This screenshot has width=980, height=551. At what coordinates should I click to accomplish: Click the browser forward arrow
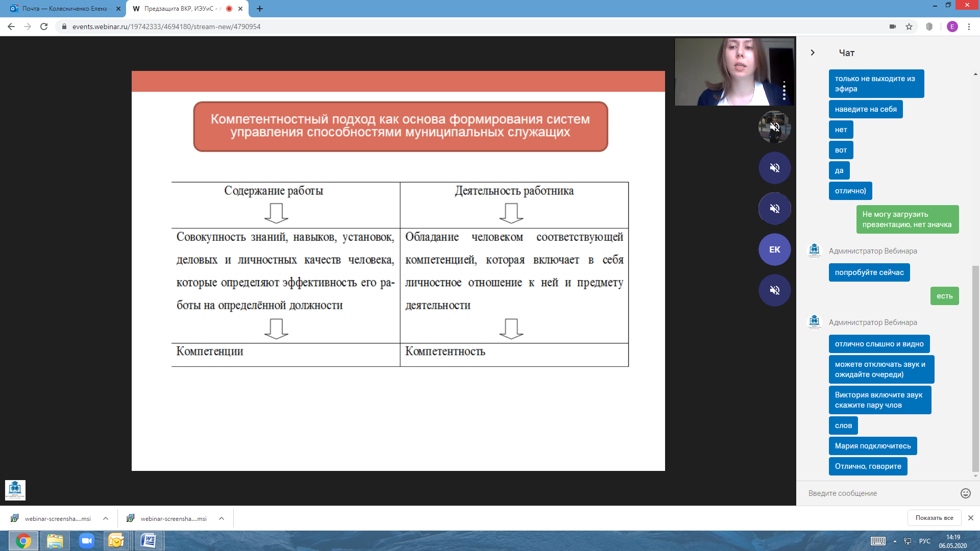point(28,27)
